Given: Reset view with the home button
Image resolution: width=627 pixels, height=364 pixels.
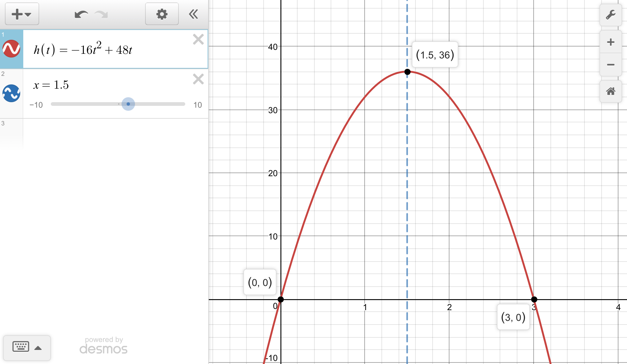Looking at the screenshot, I should pos(610,91).
